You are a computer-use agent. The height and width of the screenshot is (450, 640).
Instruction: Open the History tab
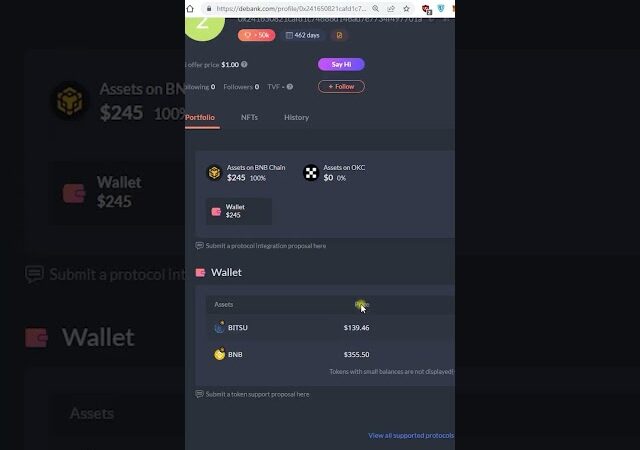(296, 117)
